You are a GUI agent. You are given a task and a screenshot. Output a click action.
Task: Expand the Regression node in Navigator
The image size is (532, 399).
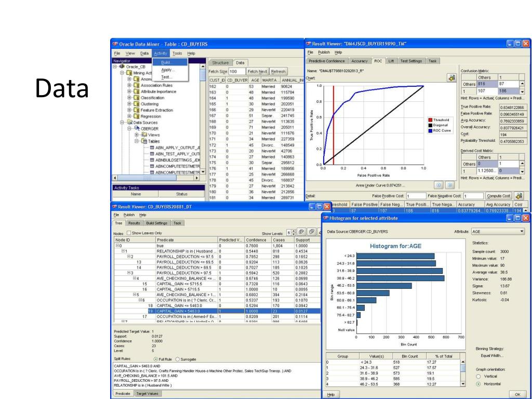(x=129, y=116)
